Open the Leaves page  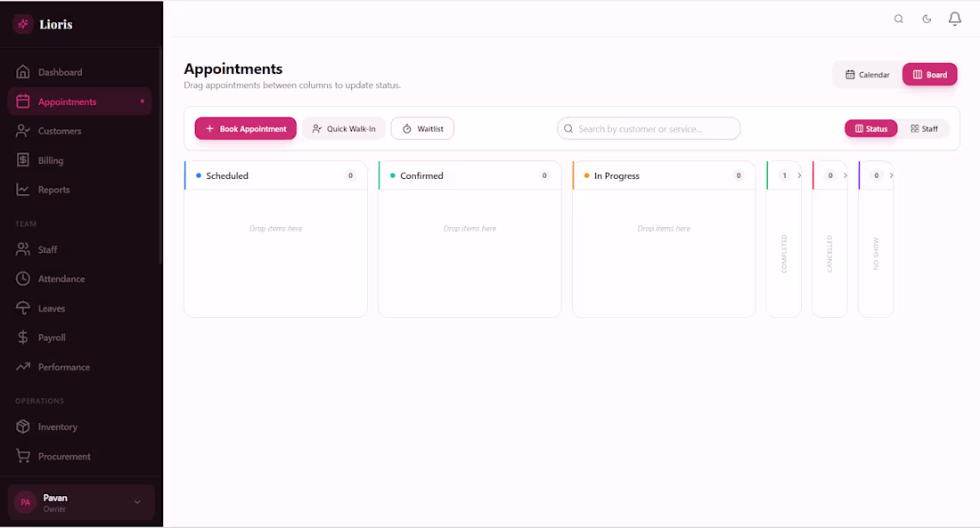80,308
